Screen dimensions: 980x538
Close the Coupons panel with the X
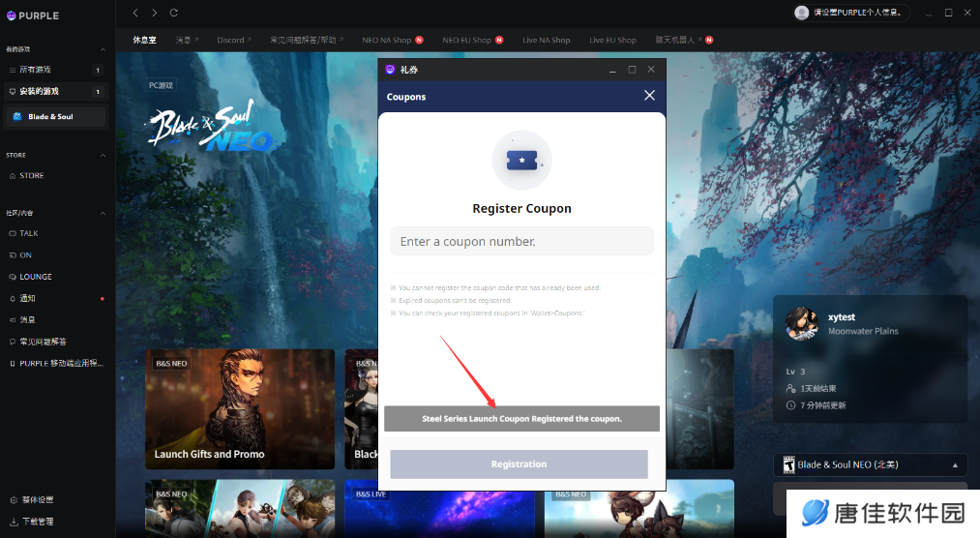649,95
